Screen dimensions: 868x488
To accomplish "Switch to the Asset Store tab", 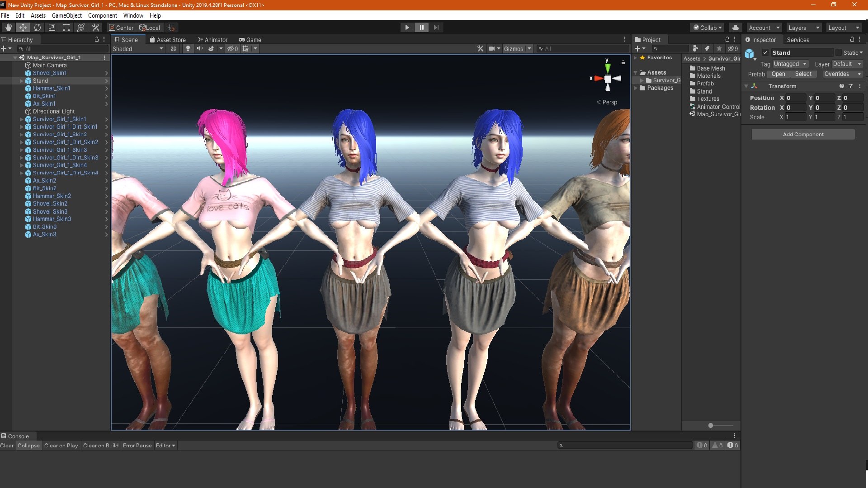I will coord(168,40).
